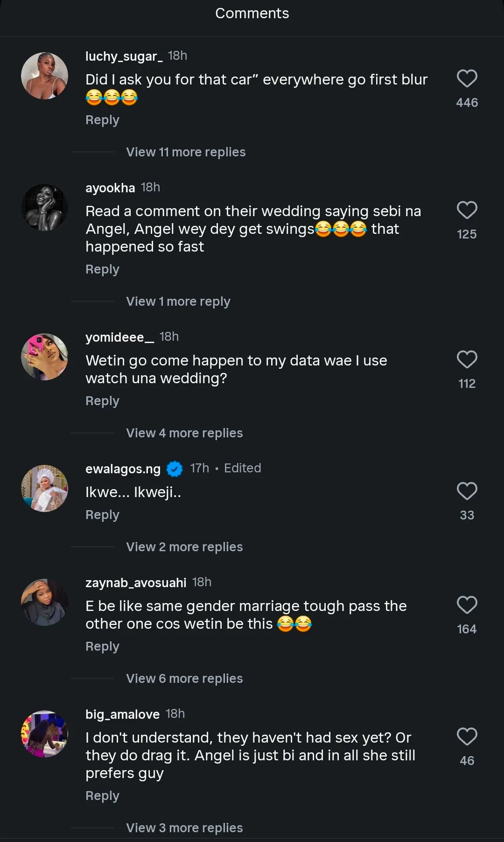Show 'View 4 more replies' thread

click(184, 433)
